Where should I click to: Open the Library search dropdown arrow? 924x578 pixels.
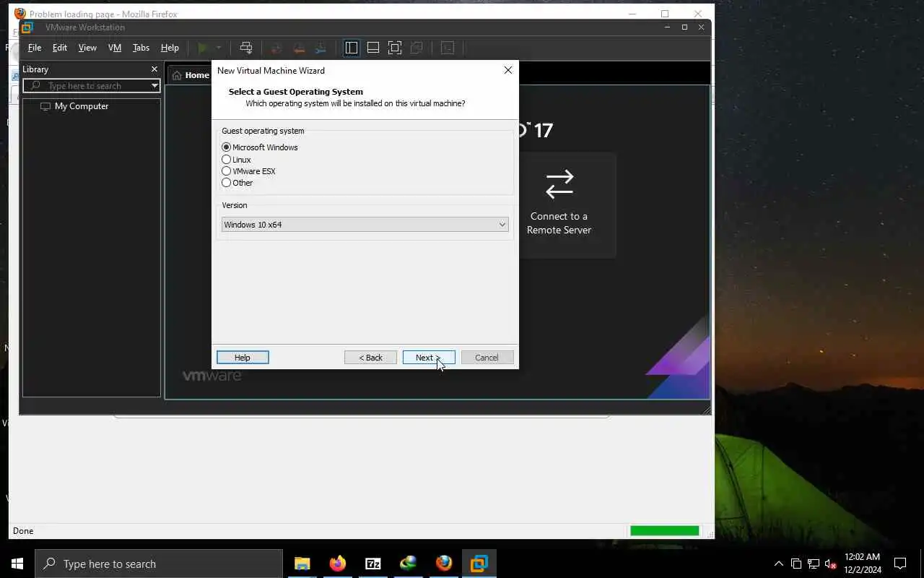click(154, 86)
